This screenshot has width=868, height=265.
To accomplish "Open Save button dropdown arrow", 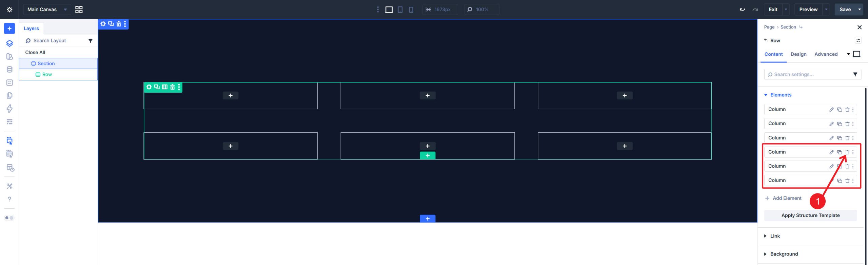I will 860,10.
